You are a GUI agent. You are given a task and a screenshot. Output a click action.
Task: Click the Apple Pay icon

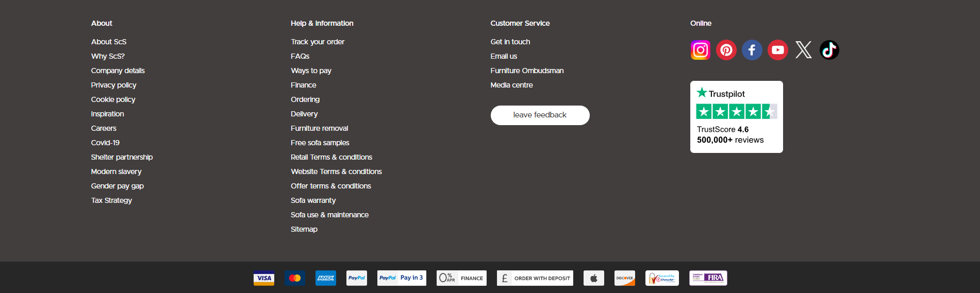click(593, 278)
